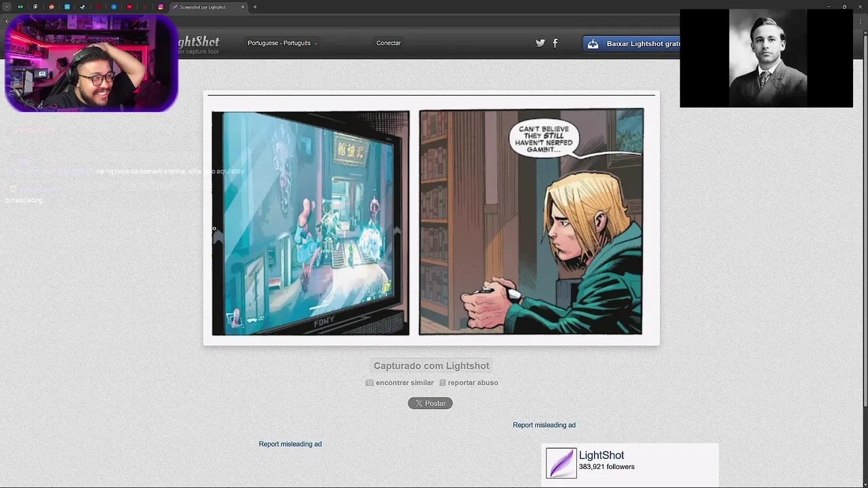The width and height of the screenshot is (868, 488).
Task: Switch to the Reddit browser tab
Action: [x=52, y=7]
